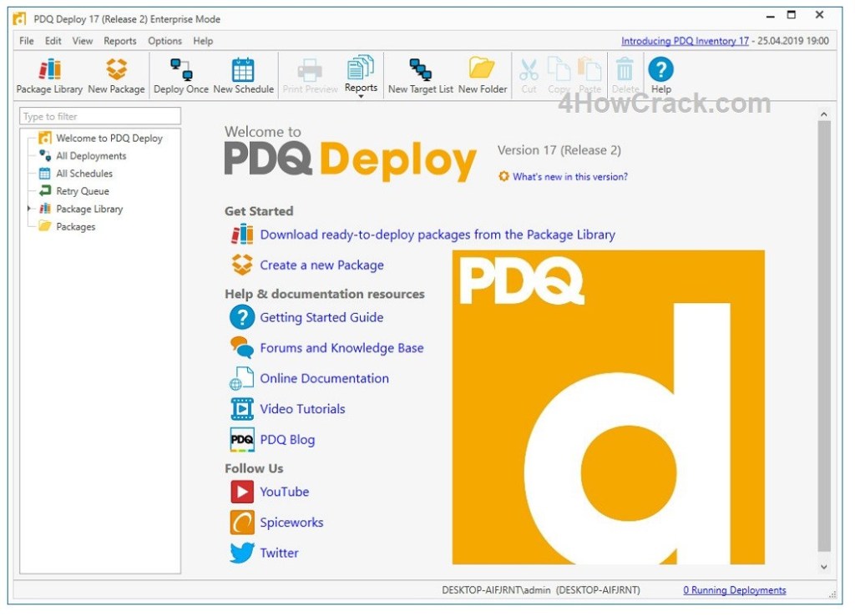Open the Help menu in menu bar
855x616 pixels.
coord(203,41)
